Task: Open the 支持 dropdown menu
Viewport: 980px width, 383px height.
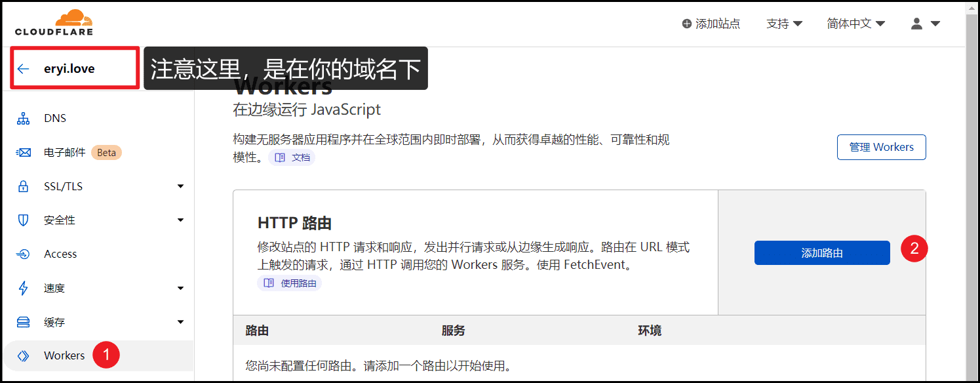Action: point(785,24)
